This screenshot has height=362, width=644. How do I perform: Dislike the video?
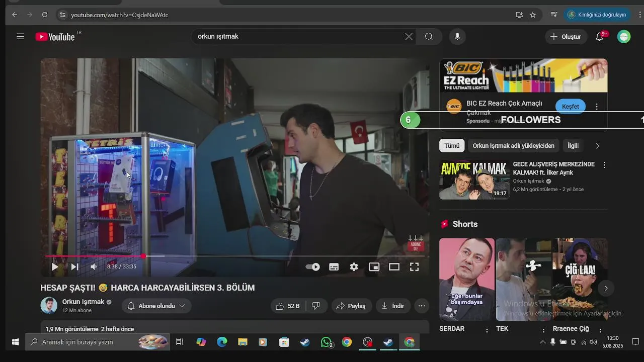point(316,306)
